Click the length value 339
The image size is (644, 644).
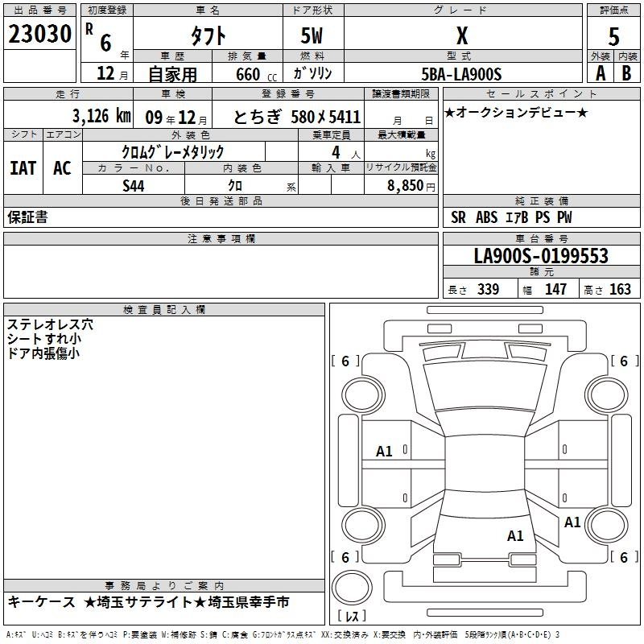(x=489, y=289)
